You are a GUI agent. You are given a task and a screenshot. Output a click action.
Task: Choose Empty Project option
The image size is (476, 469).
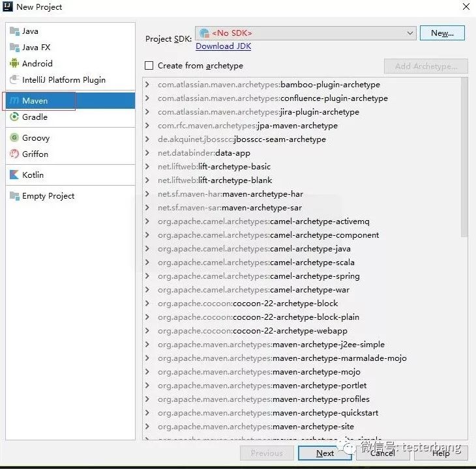pos(70,196)
